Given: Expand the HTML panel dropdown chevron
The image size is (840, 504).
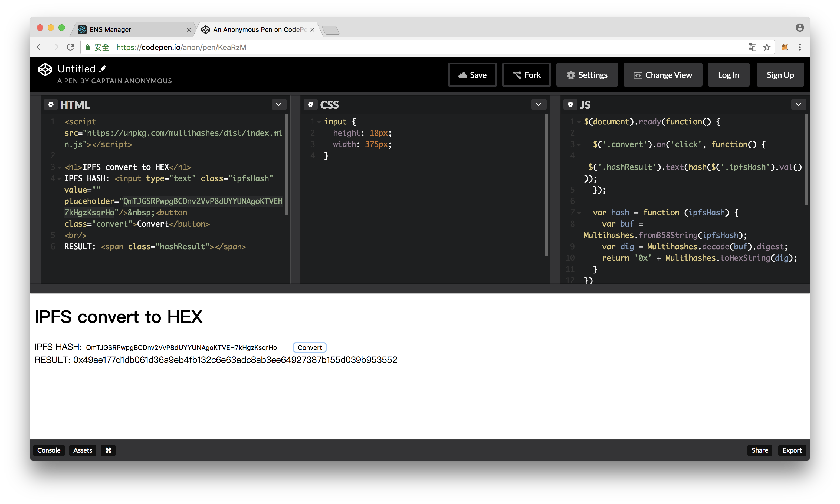Looking at the screenshot, I should tap(279, 105).
